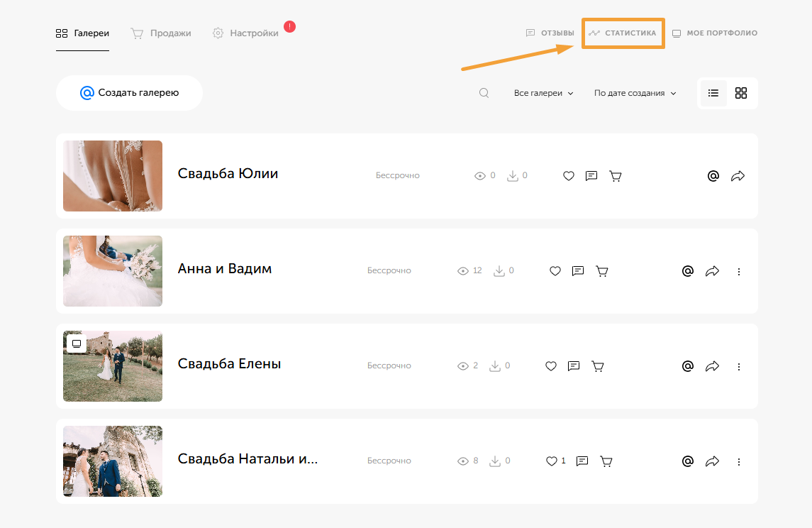The height and width of the screenshot is (528, 812).
Task: Click download icon for Свадьба Елены
Action: tap(495, 365)
